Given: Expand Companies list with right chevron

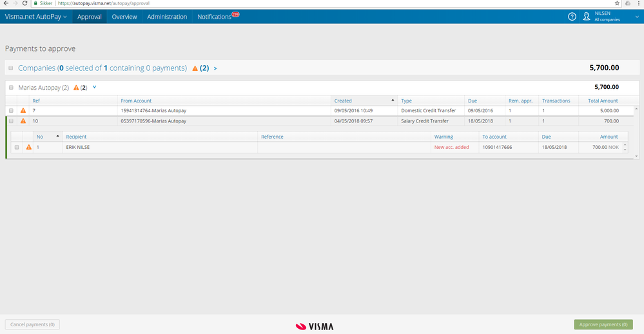Looking at the screenshot, I should point(215,68).
